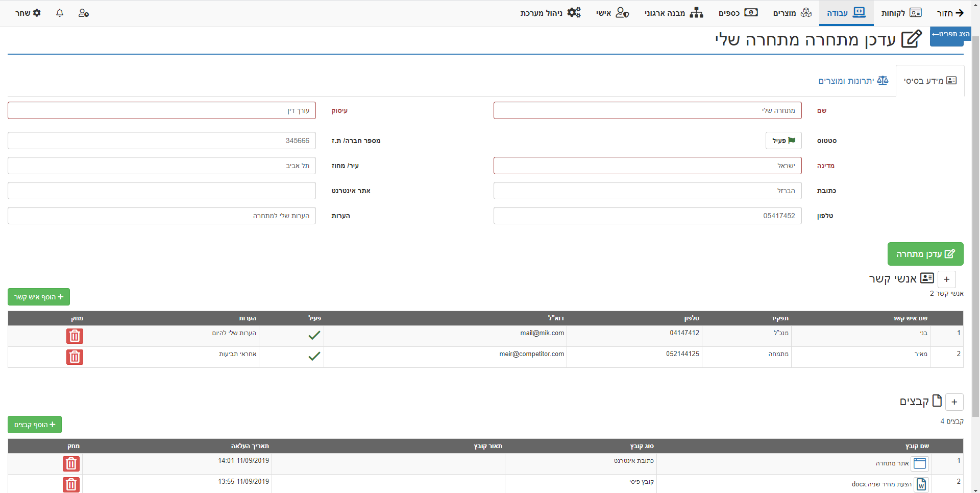Delete contact בני using trash icon
Viewport: 980px width, 493px height.
click(x=75, y=336)
